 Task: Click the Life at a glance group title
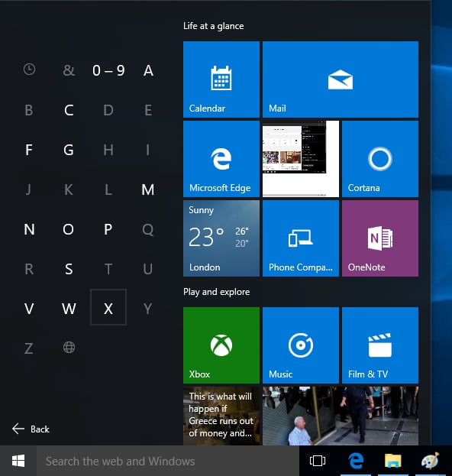point(214,26)
